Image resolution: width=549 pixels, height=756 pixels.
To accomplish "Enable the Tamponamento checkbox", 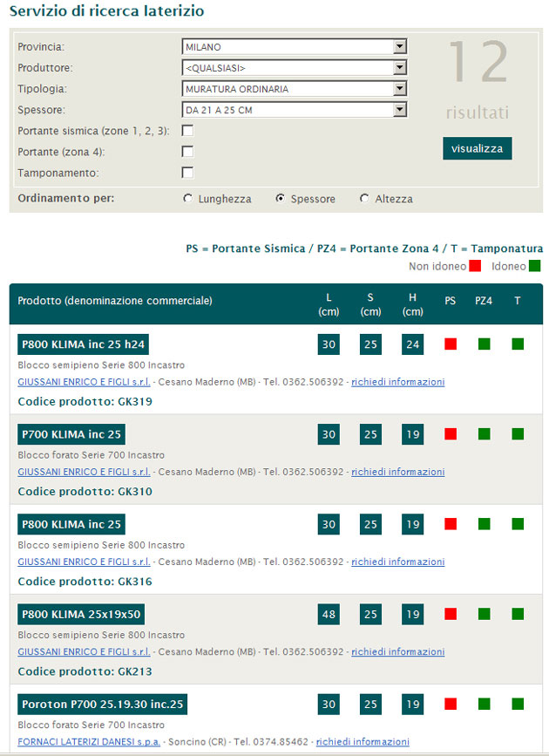I will point(187,173).
